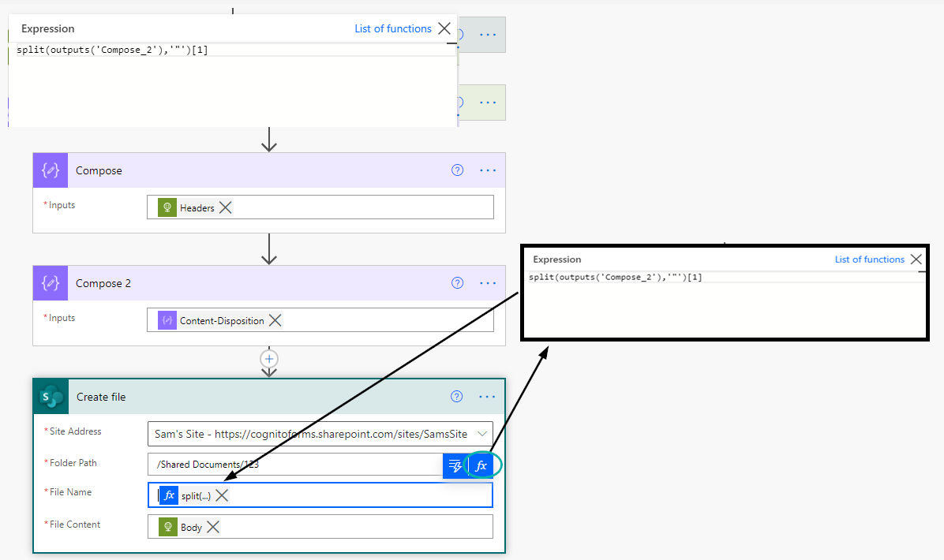Expand the Site Address dropdown

coord(482,434)
